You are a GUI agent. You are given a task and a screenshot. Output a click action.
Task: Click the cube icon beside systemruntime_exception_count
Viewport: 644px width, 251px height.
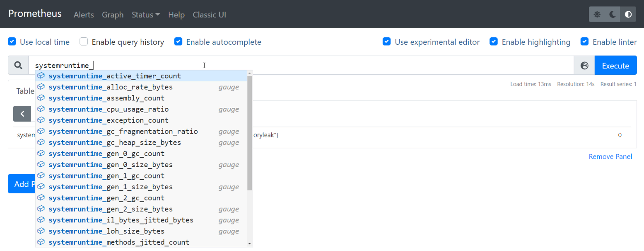coord(41,120)
